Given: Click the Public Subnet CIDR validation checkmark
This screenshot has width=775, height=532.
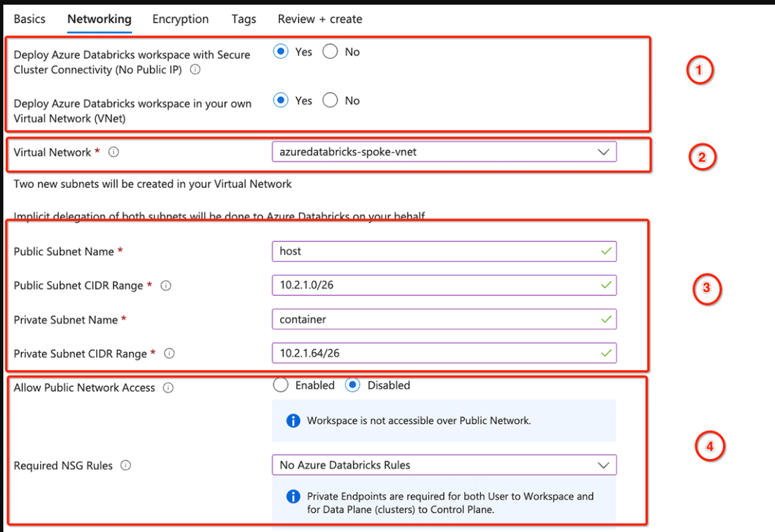Looking at the screenshot, I should pos(606,285).
